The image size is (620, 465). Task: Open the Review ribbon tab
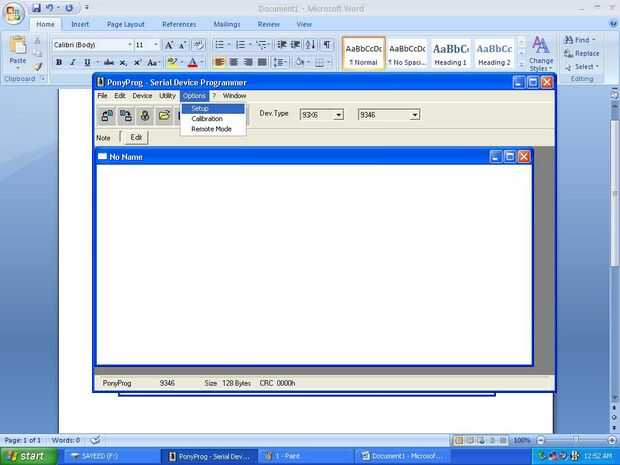coord(268,24)
